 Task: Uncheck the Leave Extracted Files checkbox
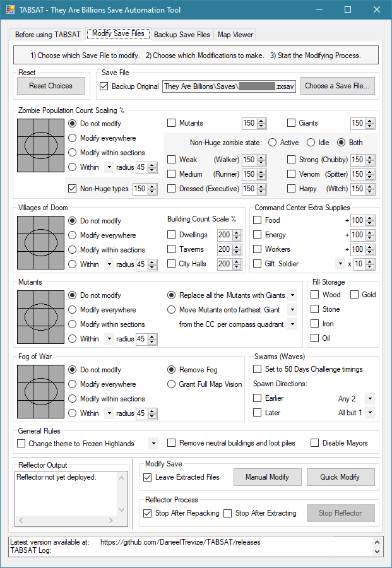point(148,478)
